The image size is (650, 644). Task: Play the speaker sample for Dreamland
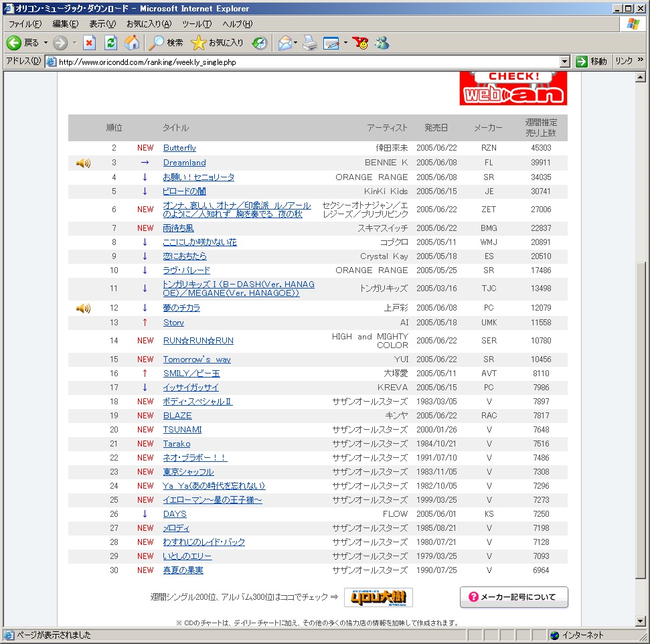pyautogui.click(x=83, y=163)
